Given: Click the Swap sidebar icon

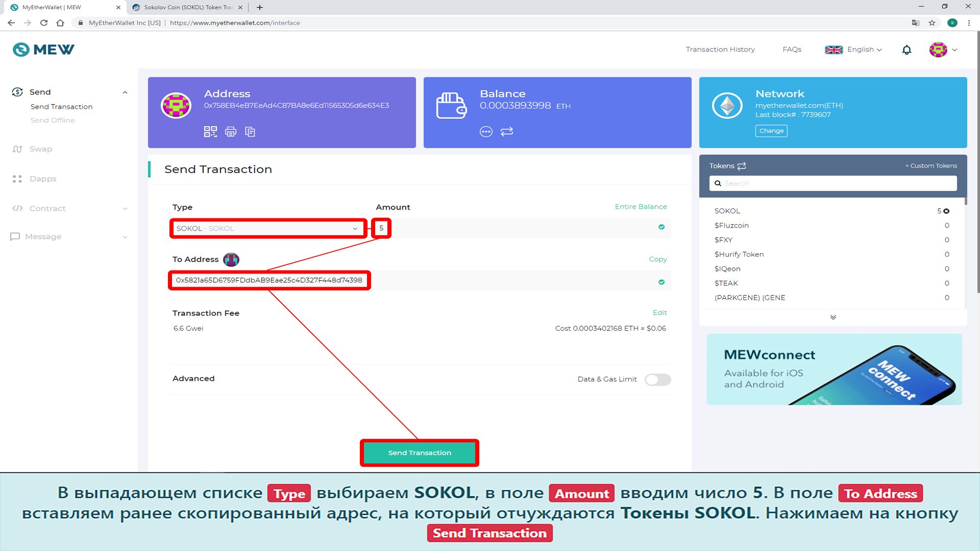Looking at the screenshot, I should pyautogui.click(x=17, y=149).
